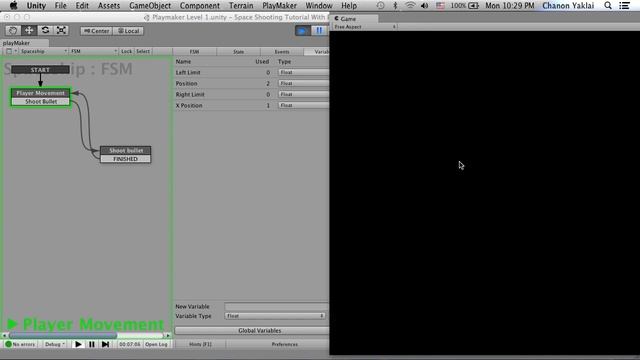Open the State inspector tab
The height and width of the screenshot is (360, 640).
point(238,52)
